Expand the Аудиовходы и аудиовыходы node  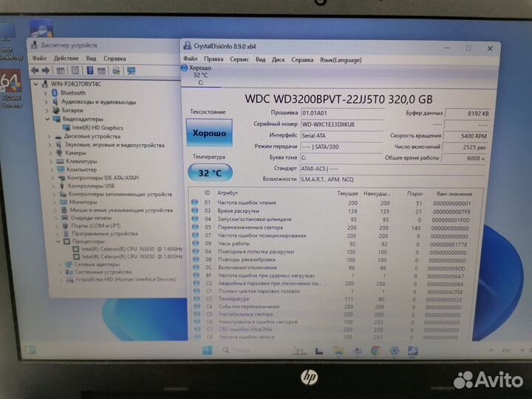coord(46,102)
